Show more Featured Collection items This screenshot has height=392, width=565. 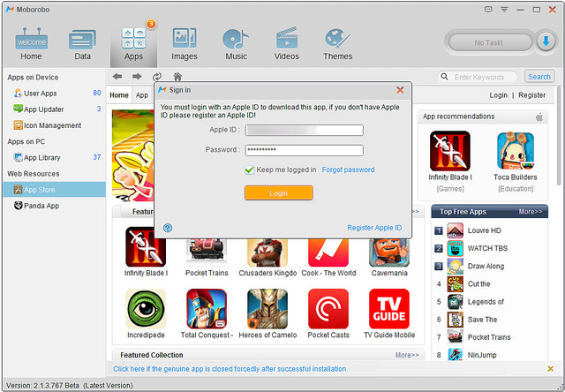pyautogui.click(x=407, y=355)
